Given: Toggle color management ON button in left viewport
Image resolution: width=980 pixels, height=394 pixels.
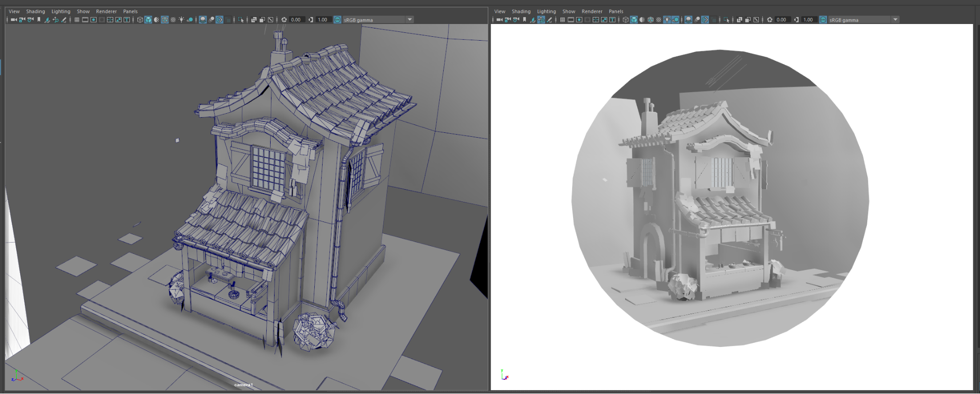Looking at the screenshot, I should click(337, 20).
